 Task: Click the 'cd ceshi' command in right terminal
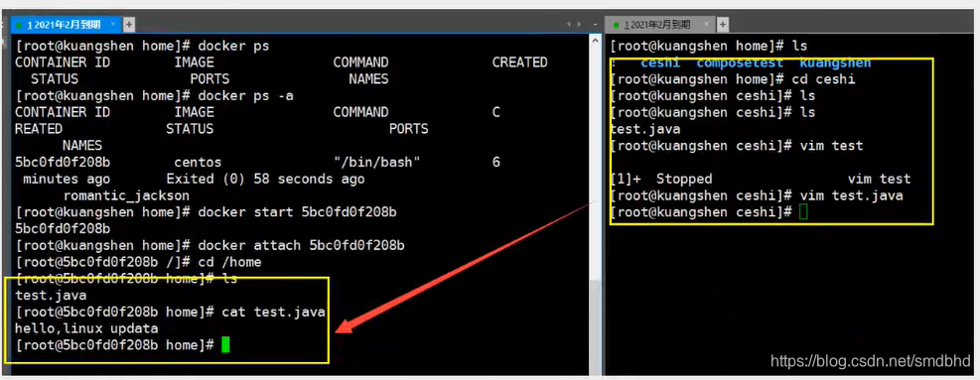pyautogui.click(x=823, y=79)
